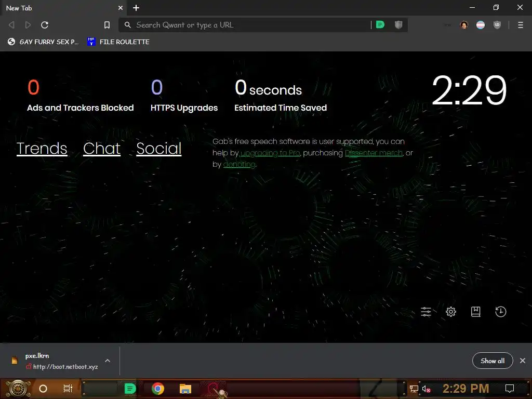Screen dimensions: 532x399
Task: Open Google Chrome from the taskbar
Action: 158,389
